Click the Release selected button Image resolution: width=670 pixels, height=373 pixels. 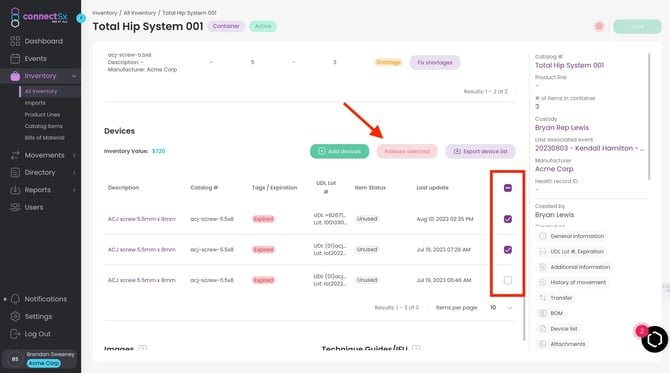click(x=407, y=151)
